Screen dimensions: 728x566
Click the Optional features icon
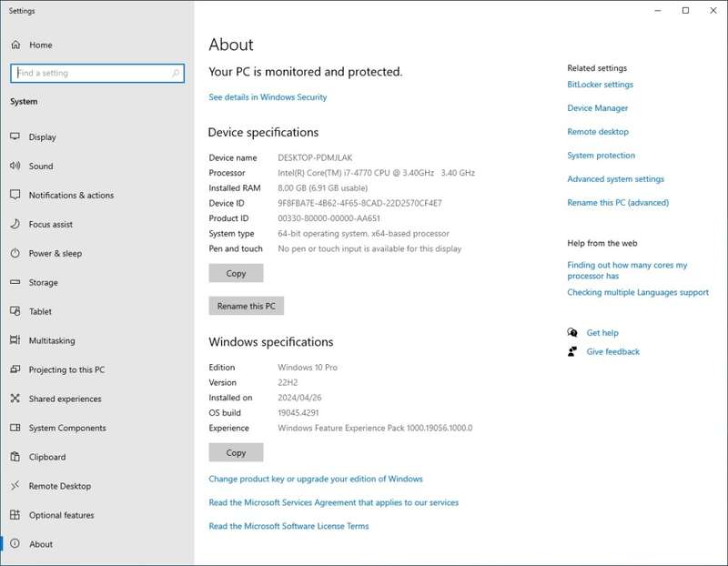pos(15,514)
